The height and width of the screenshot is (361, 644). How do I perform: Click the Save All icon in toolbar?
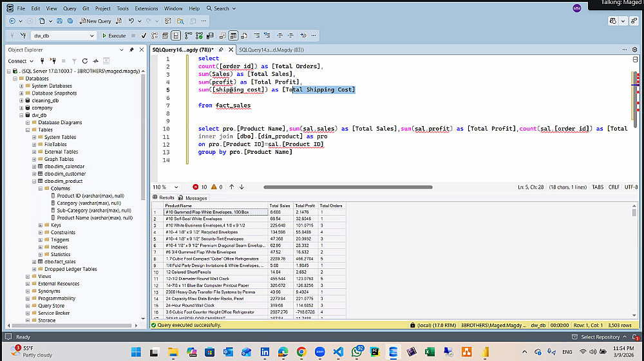(x=70, y=21)
